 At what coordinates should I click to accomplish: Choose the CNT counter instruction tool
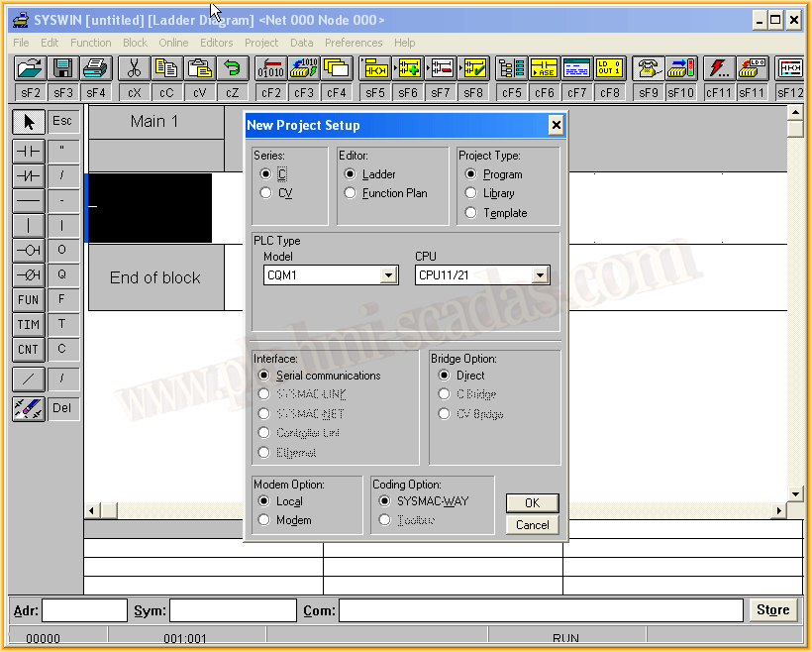pyautogui.click(x=29, y=349)
